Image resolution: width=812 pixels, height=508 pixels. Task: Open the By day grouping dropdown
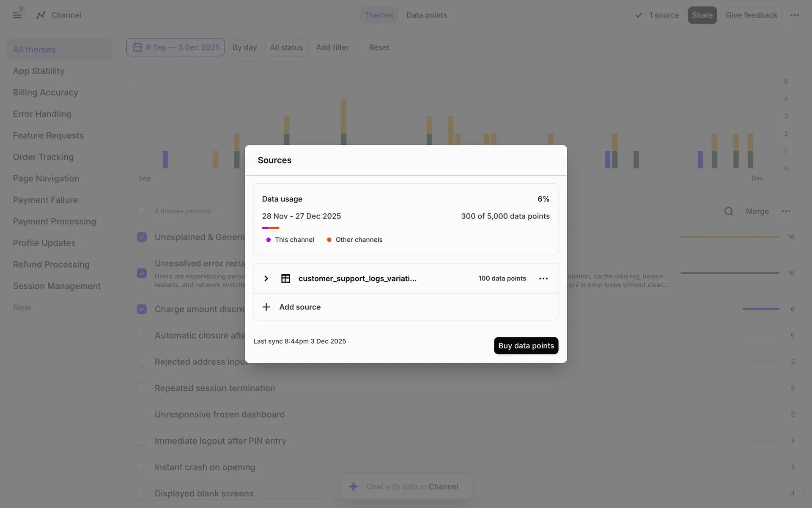244,47
